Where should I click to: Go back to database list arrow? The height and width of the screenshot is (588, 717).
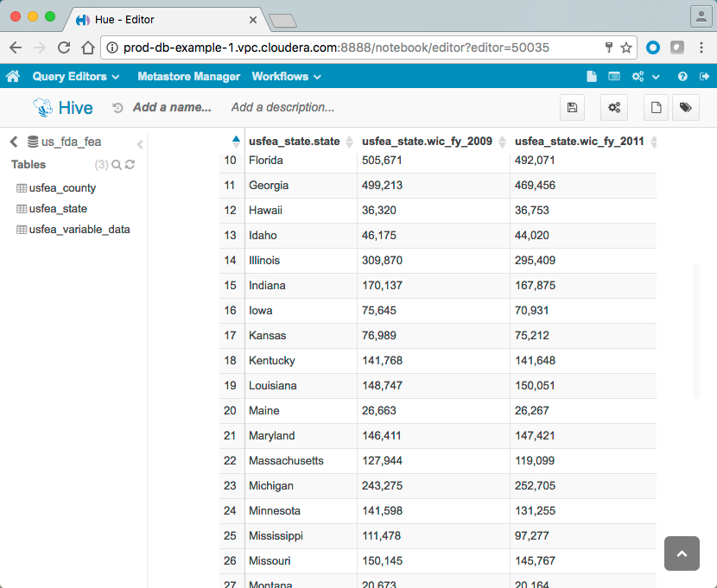14,142
